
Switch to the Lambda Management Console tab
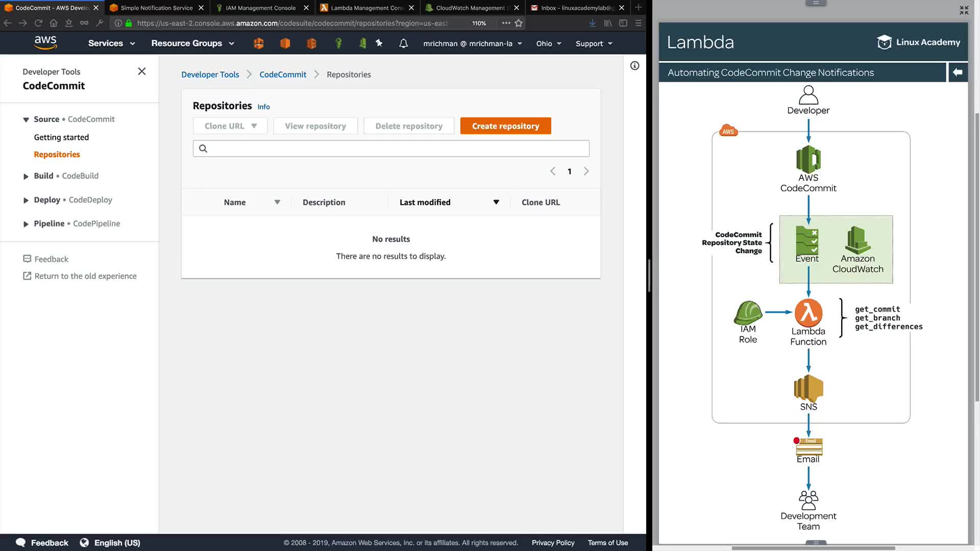click(366, 8)
